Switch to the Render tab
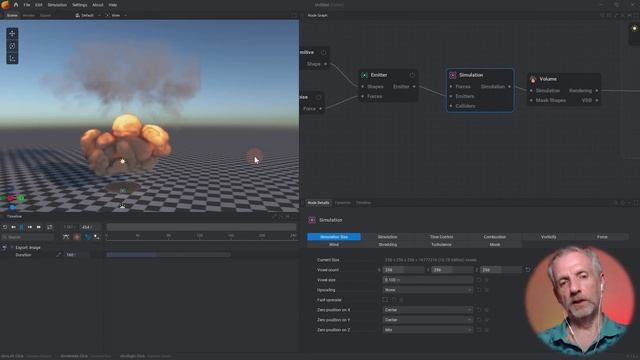The width and height of the screenshot is (640, 360). (x=29, y=16)
